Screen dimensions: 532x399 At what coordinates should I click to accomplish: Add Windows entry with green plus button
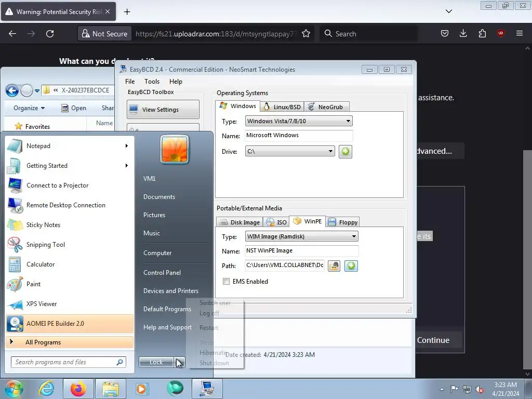tap(345, 151)
